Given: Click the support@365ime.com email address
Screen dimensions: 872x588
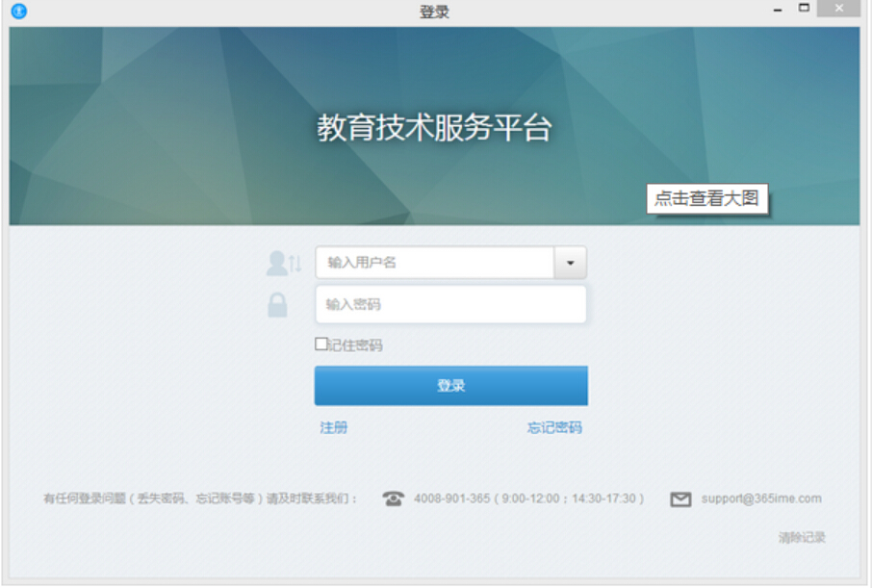Looking at the screenshot, I should click(760, 499).
